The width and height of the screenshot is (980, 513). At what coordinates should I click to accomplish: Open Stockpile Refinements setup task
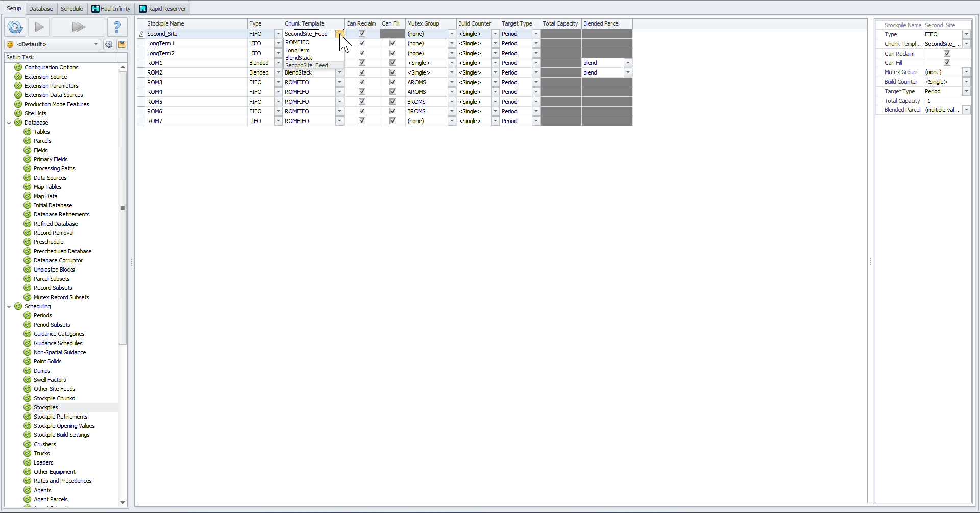(60, 417)
